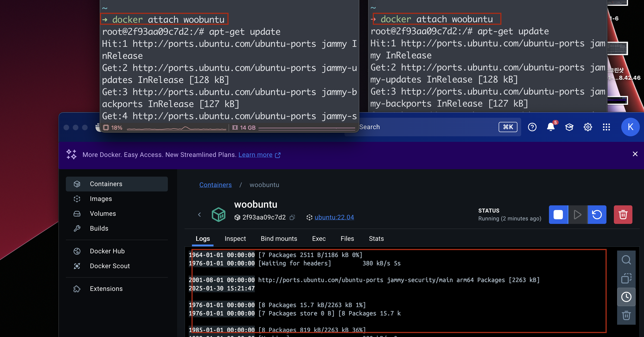Click the sparkle icon in the promo banner
Viewport: 644px width, 337px height.
coord(71,155)
